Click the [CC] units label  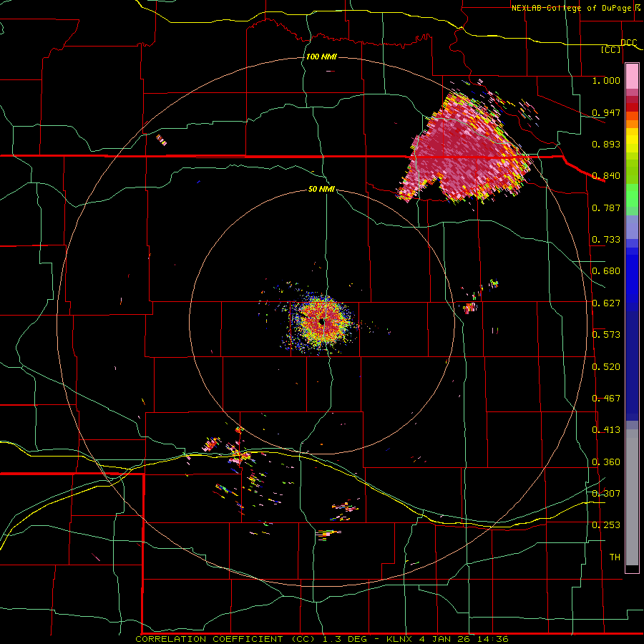tap(611, 49)
